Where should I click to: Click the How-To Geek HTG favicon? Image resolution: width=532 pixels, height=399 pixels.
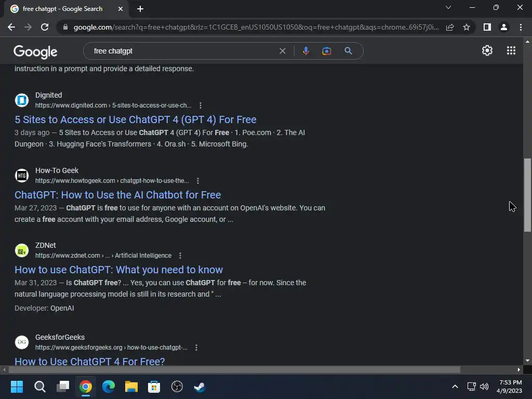[x=22, y=176]
